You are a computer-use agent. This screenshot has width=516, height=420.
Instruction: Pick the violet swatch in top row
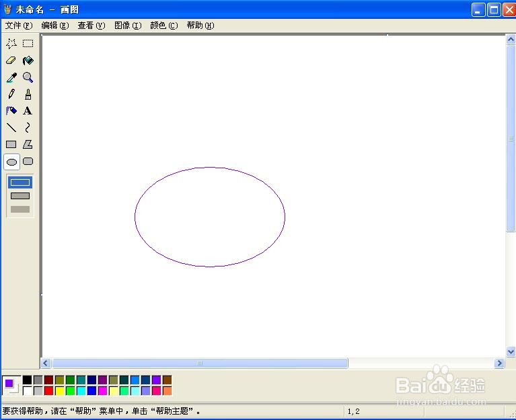coord(156,380)
